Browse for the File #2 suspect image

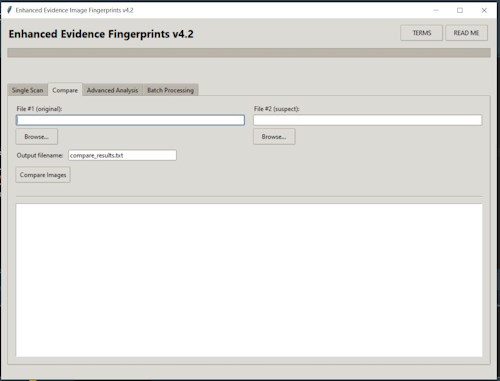pos(274,137)
